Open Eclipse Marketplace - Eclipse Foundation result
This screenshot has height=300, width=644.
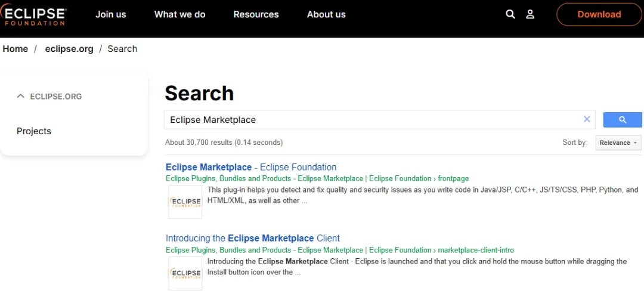point(251,167)
